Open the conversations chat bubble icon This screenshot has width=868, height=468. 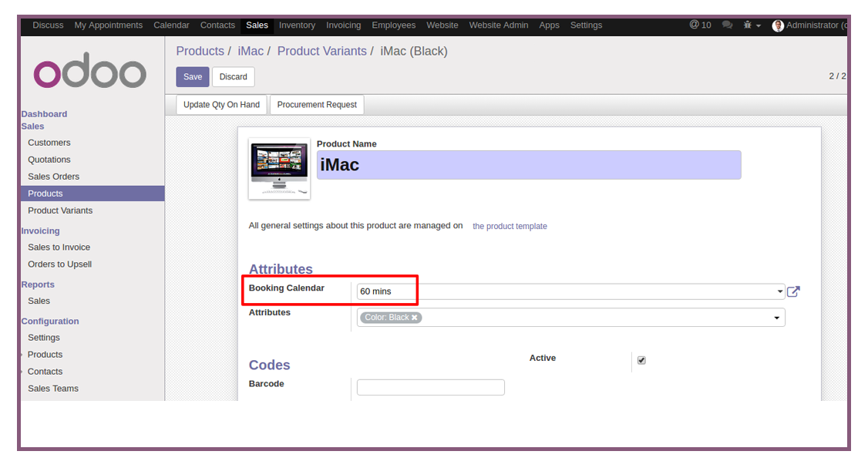tap(728, 25)
